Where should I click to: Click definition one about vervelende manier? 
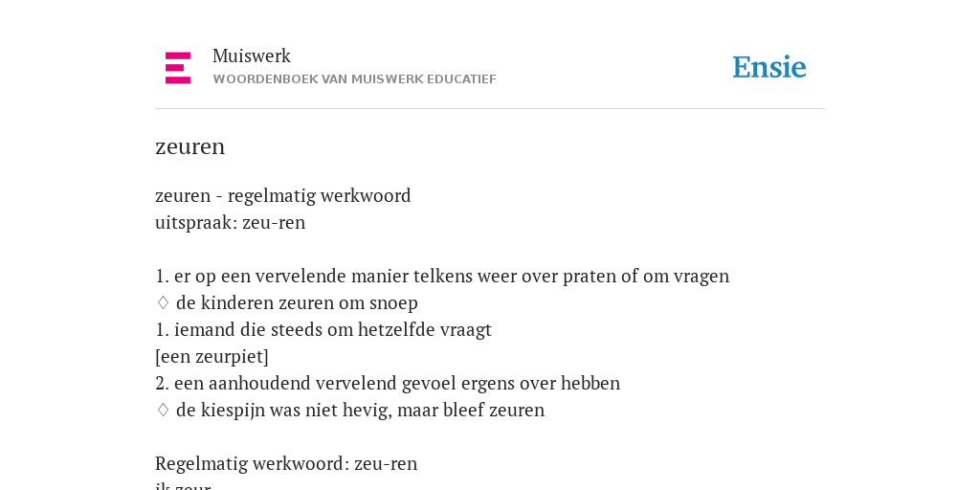(x=442, y=277)
